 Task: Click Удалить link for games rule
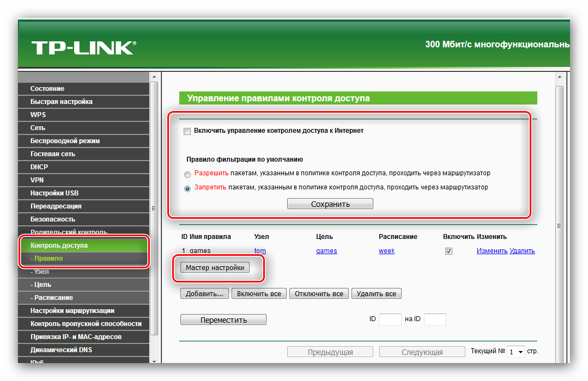coord(522,251)
